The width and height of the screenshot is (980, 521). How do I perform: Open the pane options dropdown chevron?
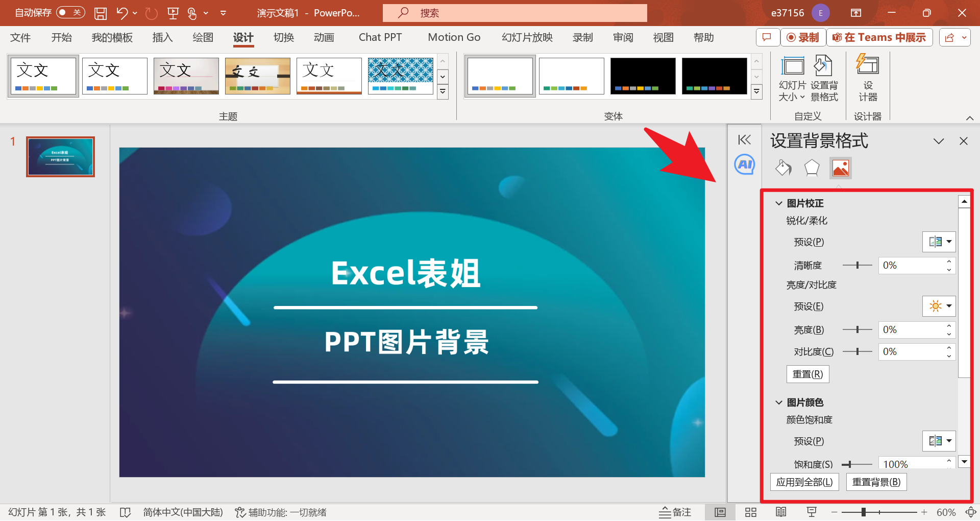click(939, 141)
